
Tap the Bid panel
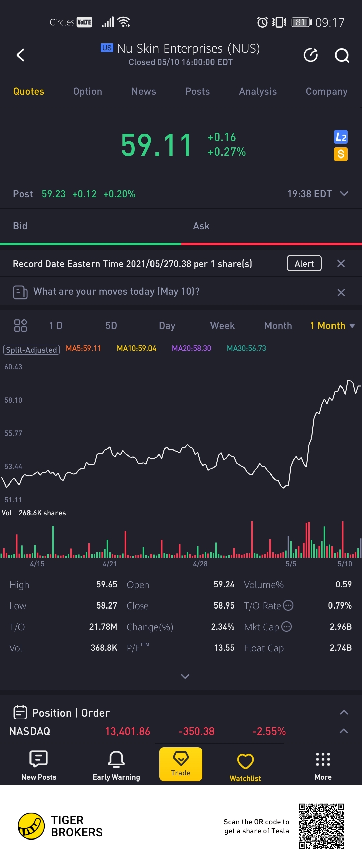[x=90, y=226]
